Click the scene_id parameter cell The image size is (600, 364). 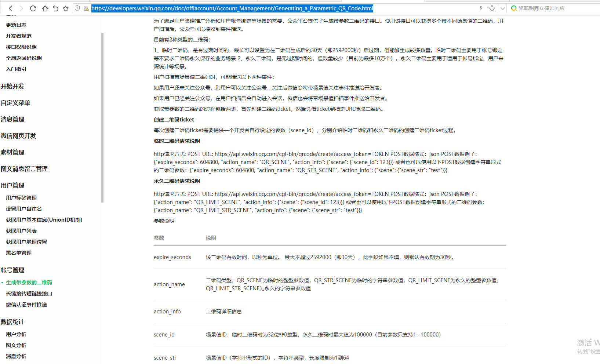tap(164, 335)
